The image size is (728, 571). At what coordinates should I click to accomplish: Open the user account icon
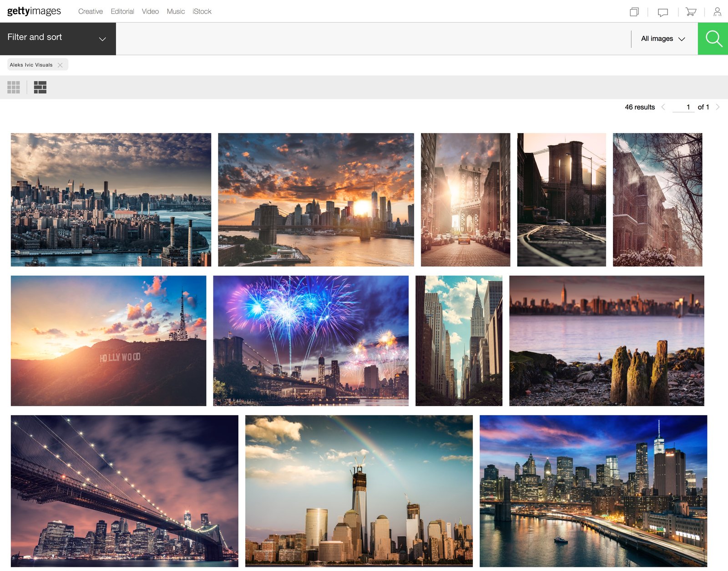click(718, 12)
